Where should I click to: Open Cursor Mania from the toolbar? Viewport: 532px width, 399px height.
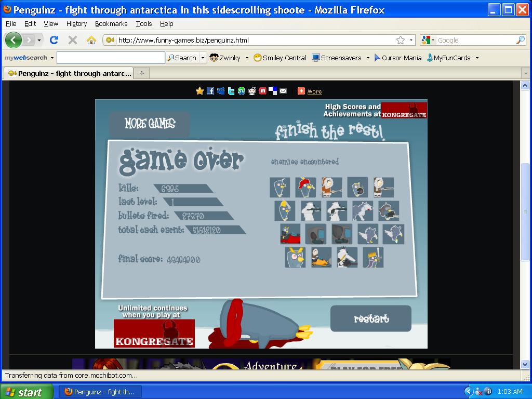pos(397,58)
